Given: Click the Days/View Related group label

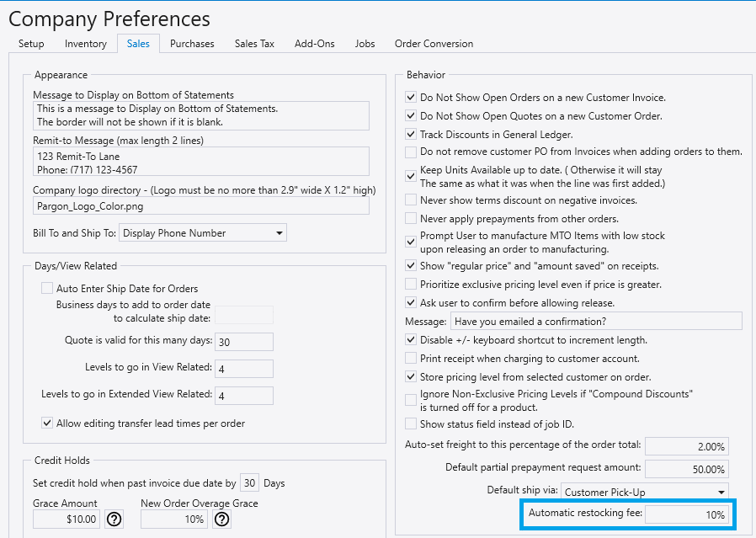Looking at the screenshot, I should (x=76, y=265).
